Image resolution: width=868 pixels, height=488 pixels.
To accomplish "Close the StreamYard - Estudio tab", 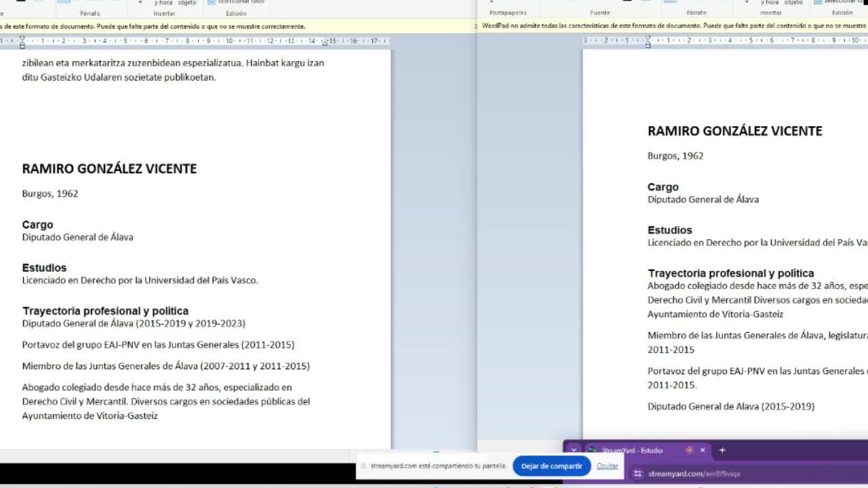I will pos(703,450).
